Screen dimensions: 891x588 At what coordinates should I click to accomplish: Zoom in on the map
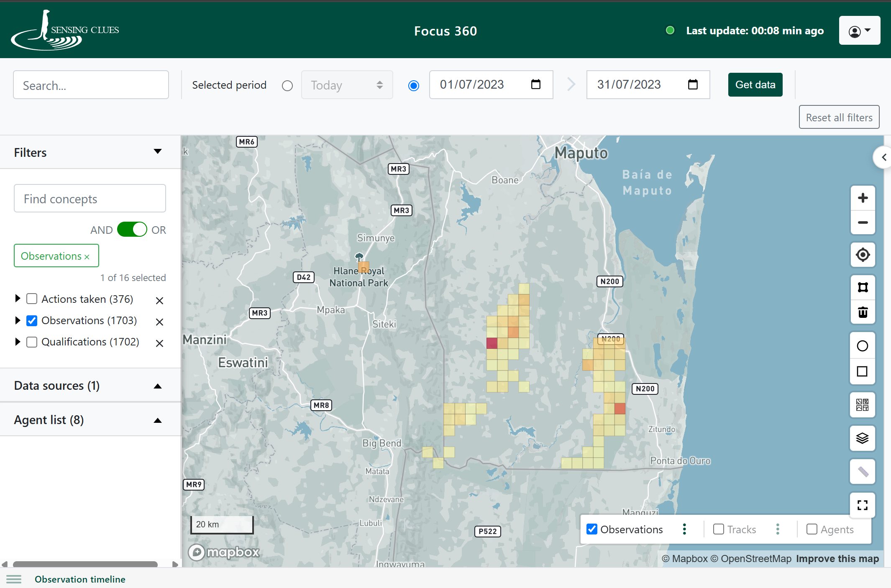(x=863, y=198)
